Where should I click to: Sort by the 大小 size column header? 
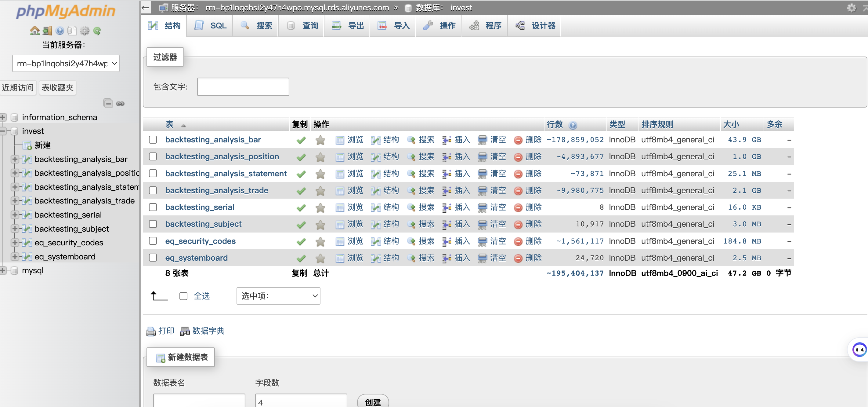click(x=731, y=125)
